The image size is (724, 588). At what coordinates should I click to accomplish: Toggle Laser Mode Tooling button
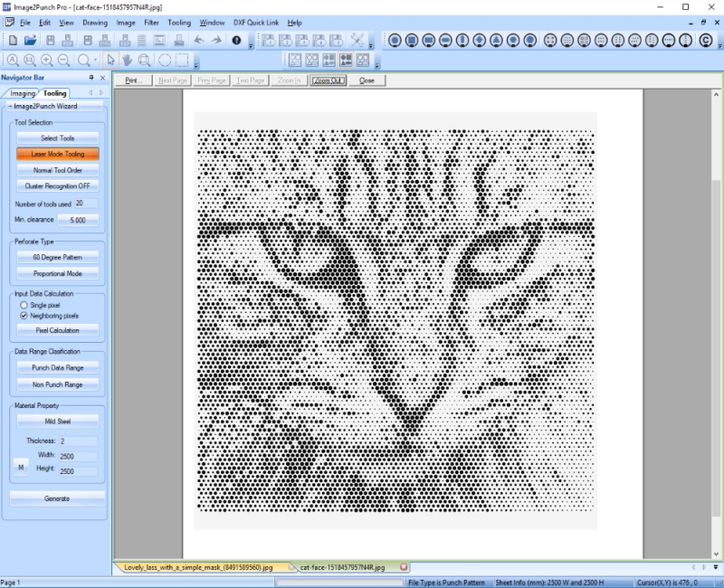pyautogui.click(x=58, y=154)
